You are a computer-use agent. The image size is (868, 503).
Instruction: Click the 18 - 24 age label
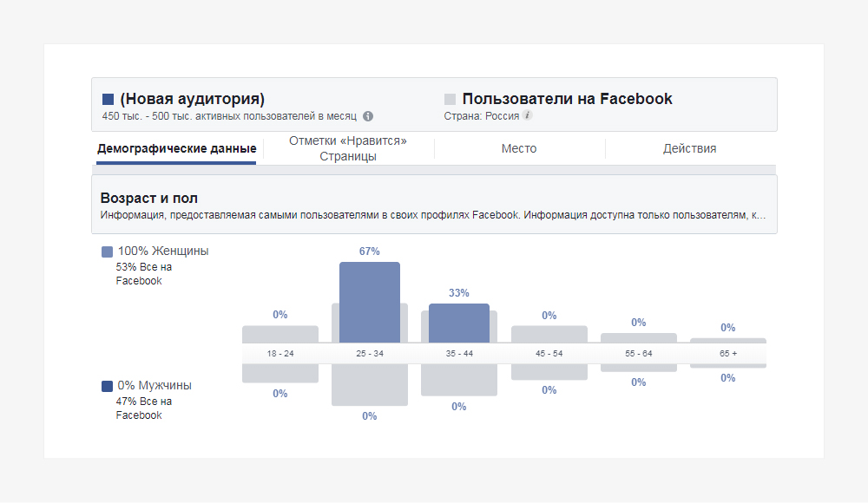(279, 354)
